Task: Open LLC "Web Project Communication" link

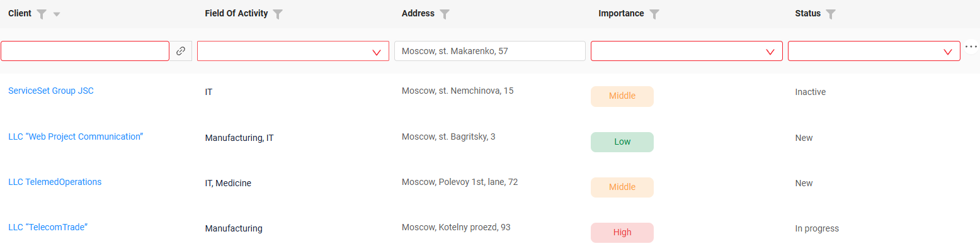Action: [x=76, y=137]
